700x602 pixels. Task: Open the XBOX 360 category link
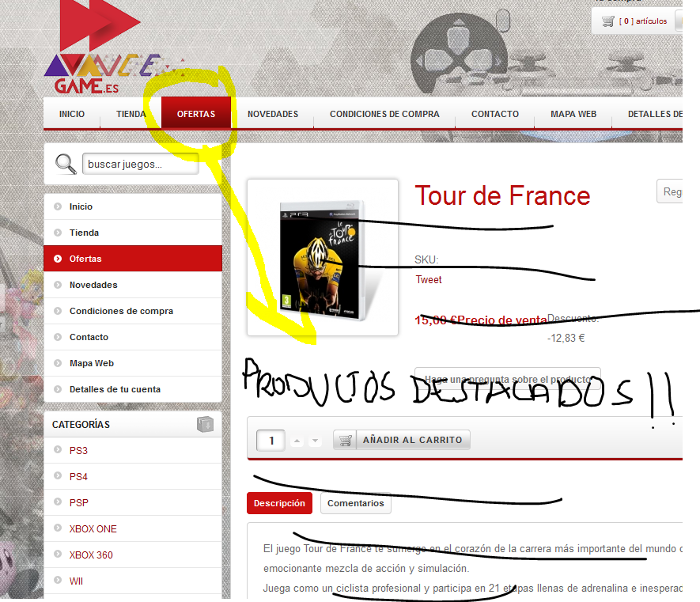91,555
